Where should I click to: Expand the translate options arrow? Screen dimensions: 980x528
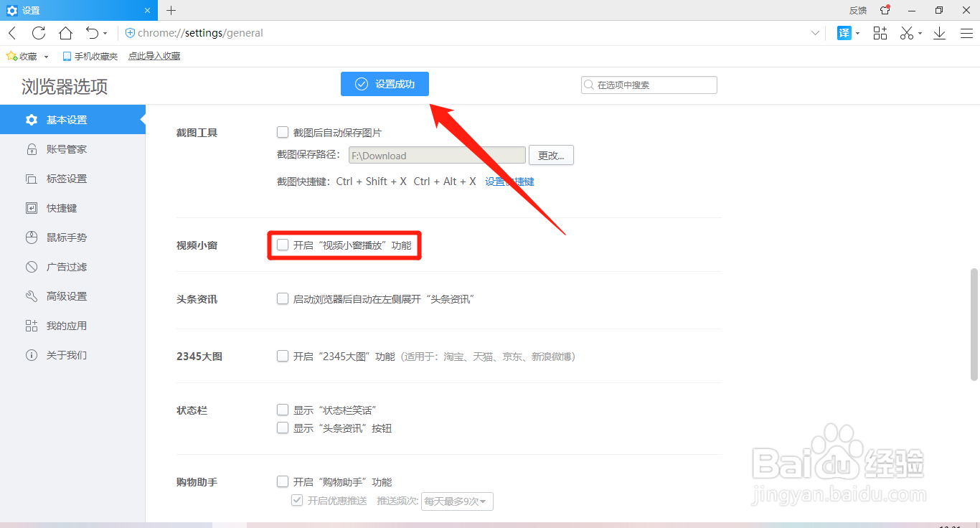pos(857,34)
